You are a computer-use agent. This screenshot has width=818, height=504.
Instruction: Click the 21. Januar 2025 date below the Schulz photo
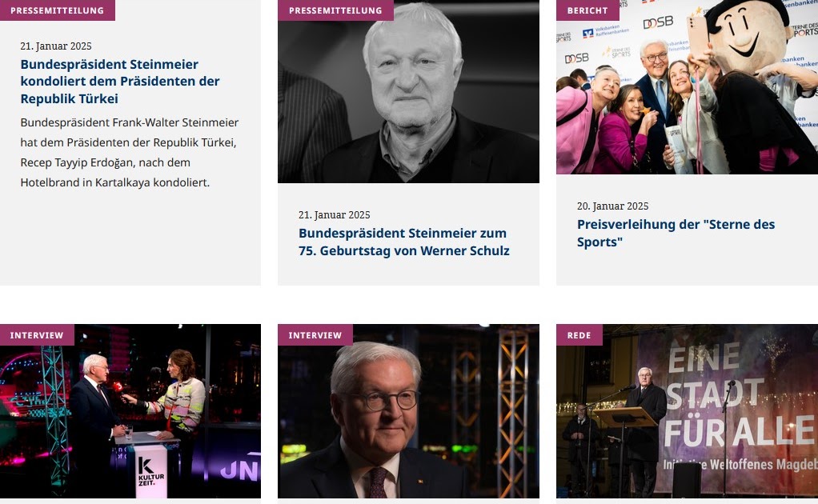[334, 214]
